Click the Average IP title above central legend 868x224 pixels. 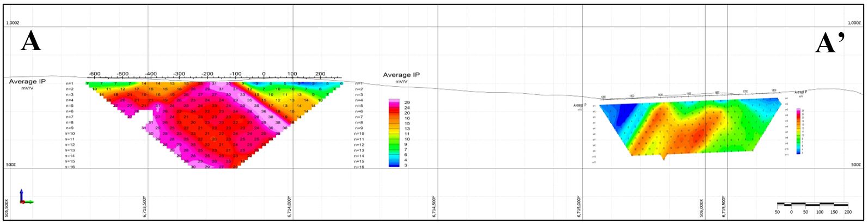coord(401,75)
